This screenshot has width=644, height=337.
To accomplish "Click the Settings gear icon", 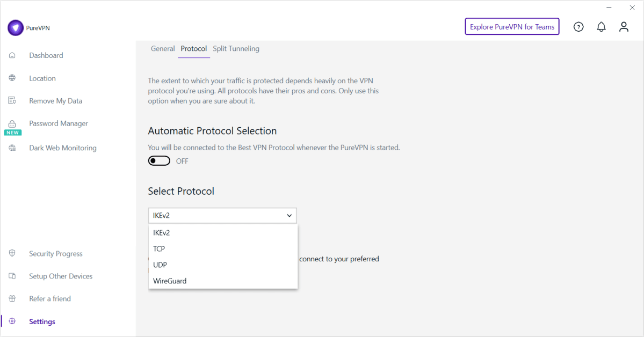I will [x=12, y=321].
